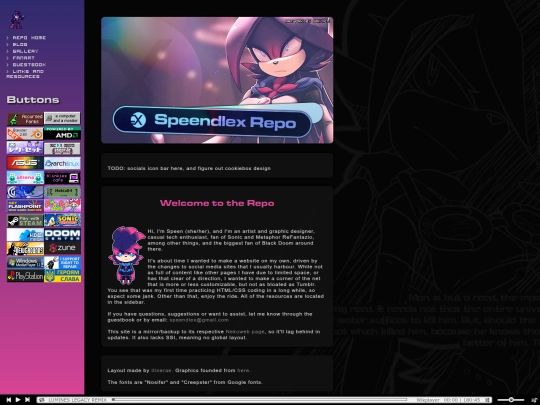Open the Renegades badge

click(25, 248)
